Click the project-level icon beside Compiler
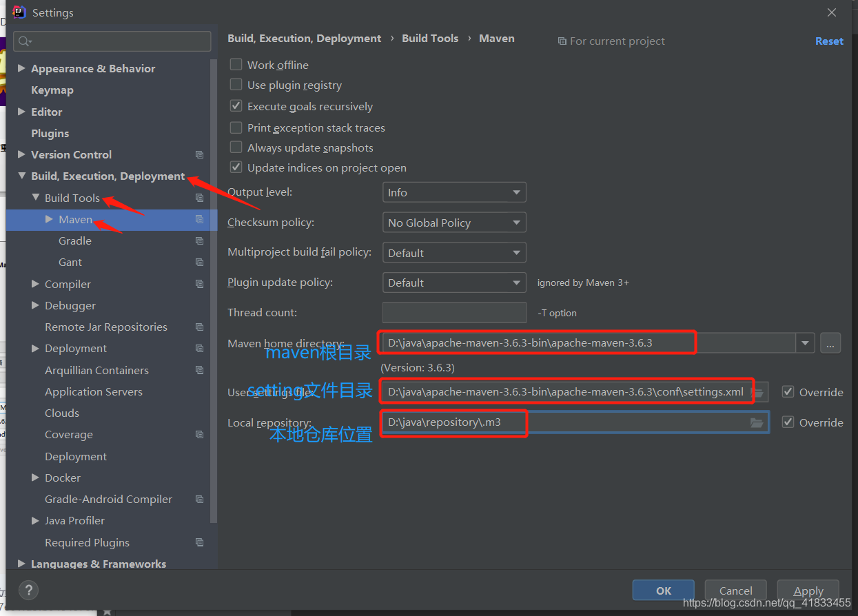The image size is (858, 616). (199, 284)
